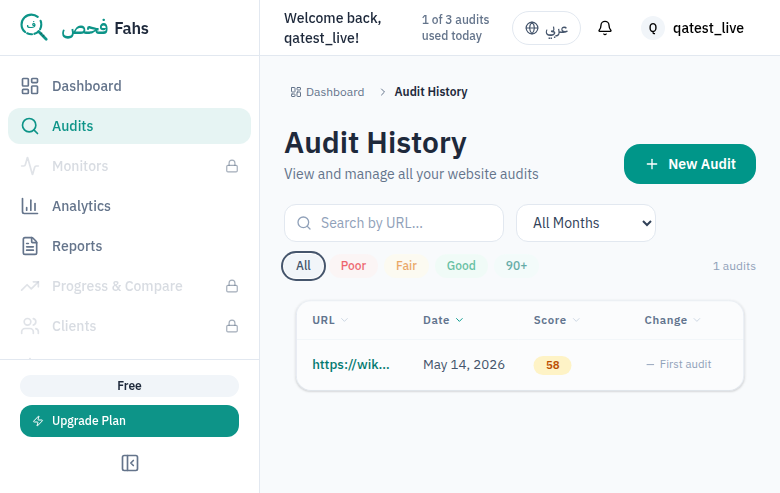The image size is (780, 493).
Task: Open Dashboard in the sidebar
Action: tap(129, 86)
